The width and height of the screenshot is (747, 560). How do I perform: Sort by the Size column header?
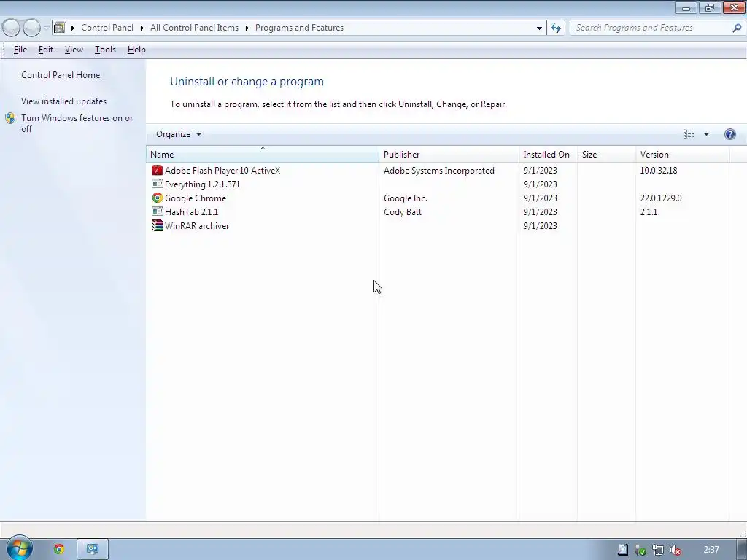[606, 155]
